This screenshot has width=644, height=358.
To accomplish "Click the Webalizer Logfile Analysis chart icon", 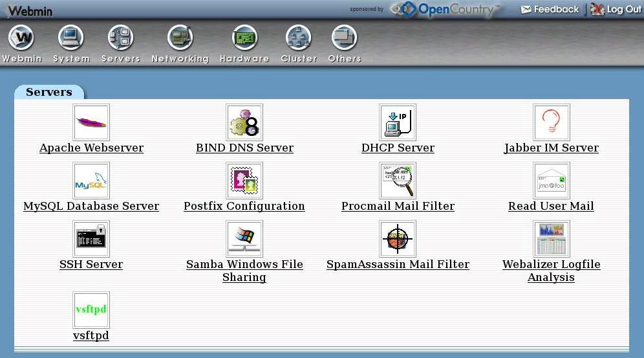I will point(551,239).
